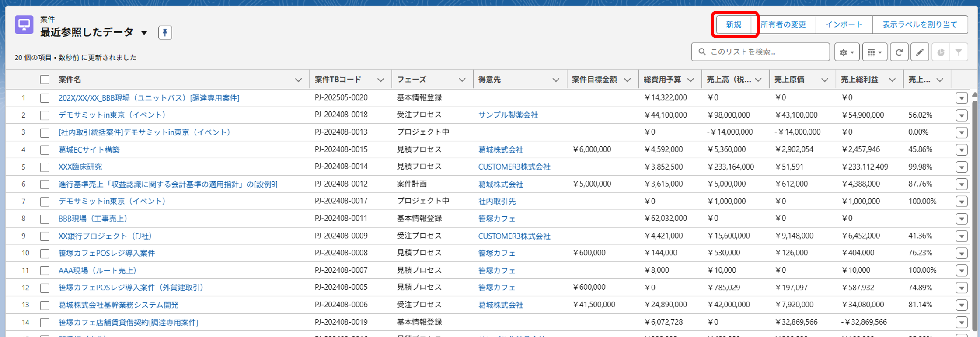Open row actions for AAA現場（ルート売上）
This screenshot has width=980, height=337.
[x=961, y=271]
